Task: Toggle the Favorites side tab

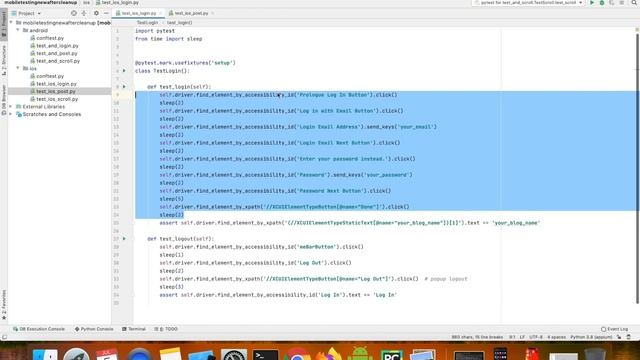Action: tap(4, 304)
